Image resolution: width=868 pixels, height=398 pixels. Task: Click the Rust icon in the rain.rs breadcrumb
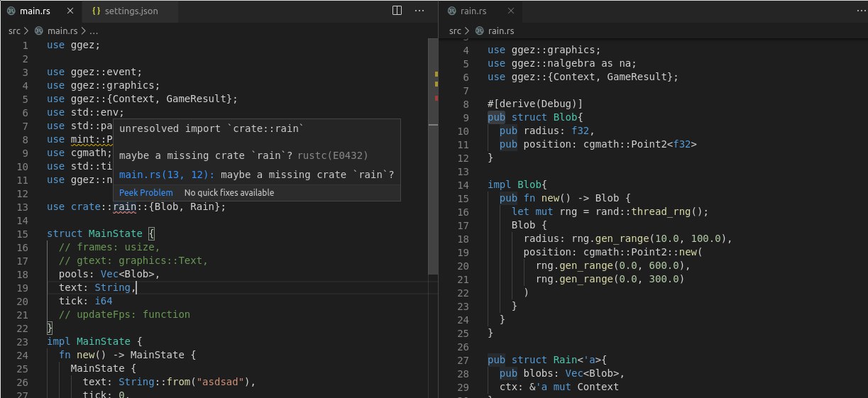click(x=479, y=31)
